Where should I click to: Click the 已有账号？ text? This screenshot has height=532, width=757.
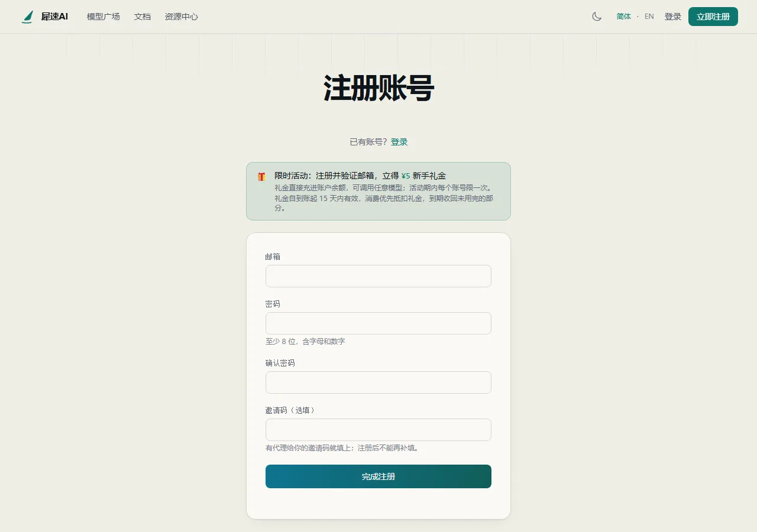[368, 142]
